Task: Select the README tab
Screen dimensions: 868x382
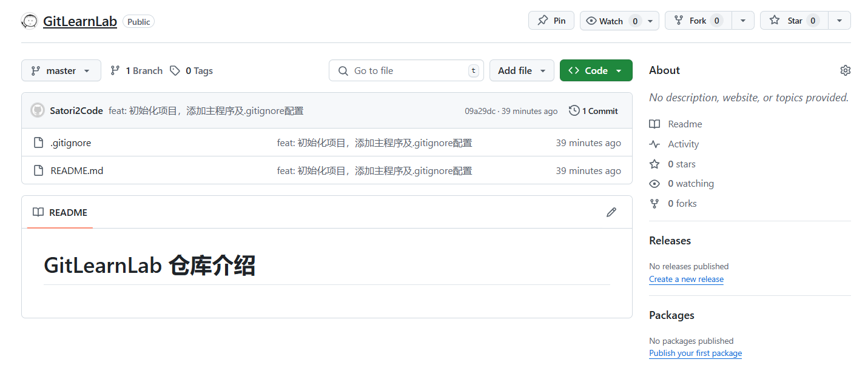Action: [x=60, y=212]
